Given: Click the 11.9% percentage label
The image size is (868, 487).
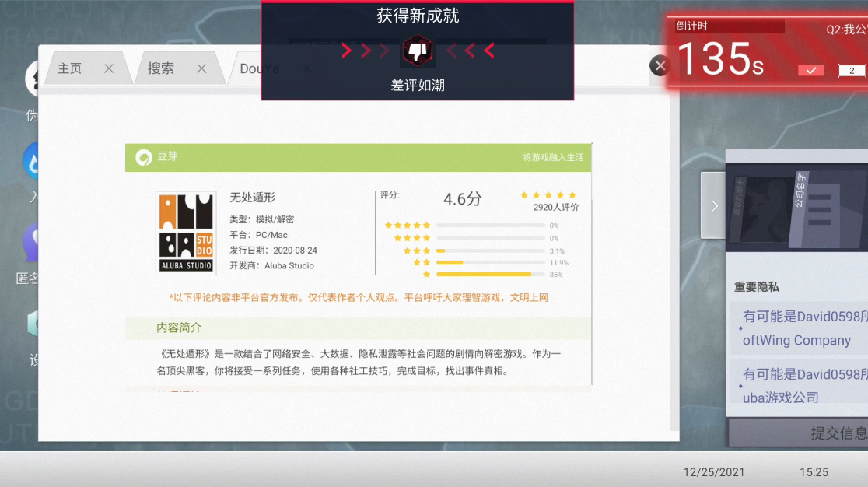Looking at the screenshot, I should click(558, 262).
